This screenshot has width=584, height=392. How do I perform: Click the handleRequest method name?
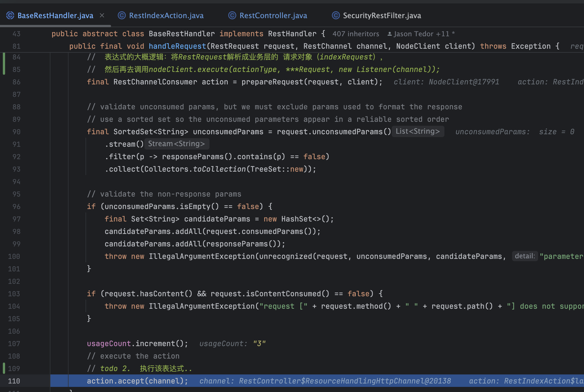(x=177, y=46)
